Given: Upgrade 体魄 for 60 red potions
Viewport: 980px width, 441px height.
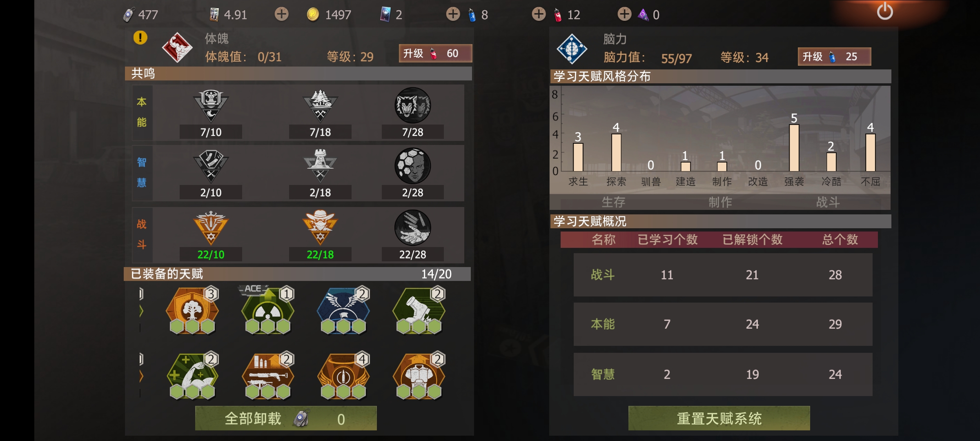Looking at the screenshot, I should (x=435, y=53).
